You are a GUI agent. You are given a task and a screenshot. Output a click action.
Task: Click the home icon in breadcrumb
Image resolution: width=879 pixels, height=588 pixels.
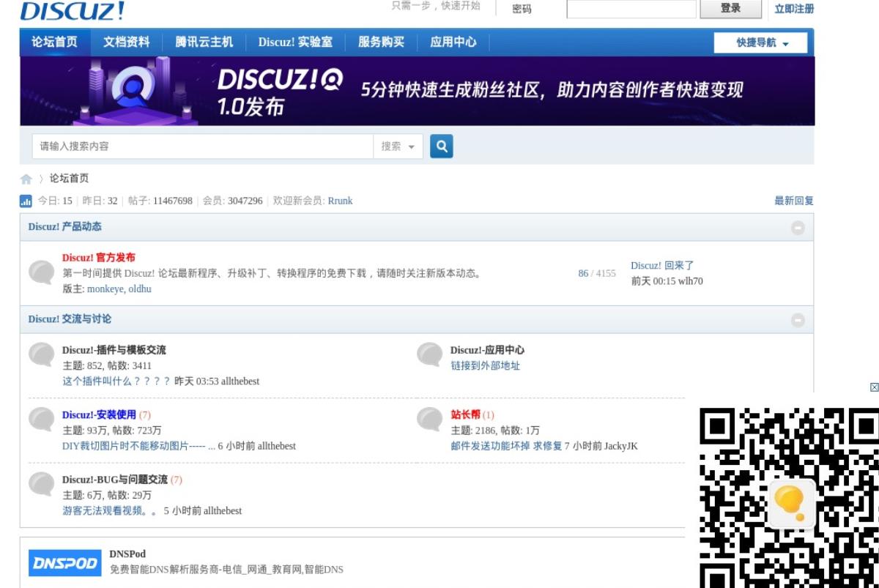pyautogui.click(x=26, y=179)
